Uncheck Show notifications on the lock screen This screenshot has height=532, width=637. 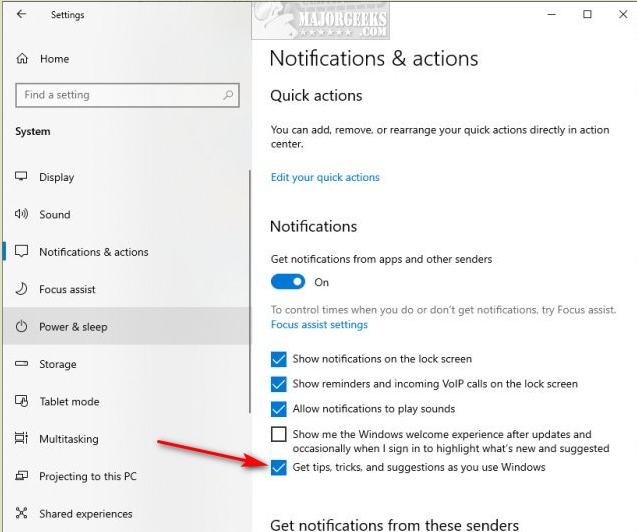coord(279,359)
